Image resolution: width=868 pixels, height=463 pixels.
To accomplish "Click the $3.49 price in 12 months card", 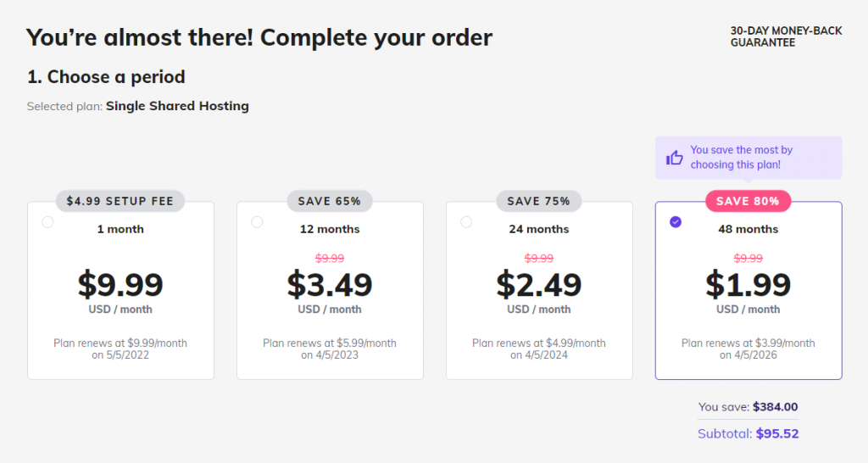I will [x=330, y=285].
